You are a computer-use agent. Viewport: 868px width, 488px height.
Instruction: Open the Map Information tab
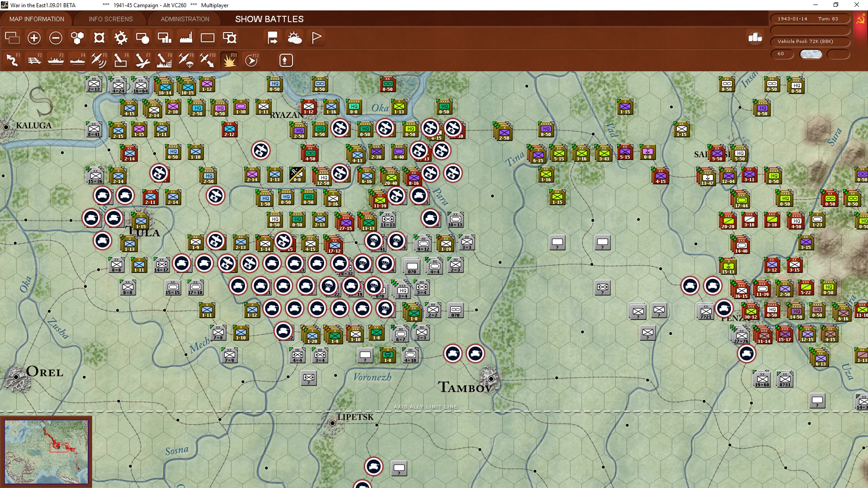[x=37, y=19]
